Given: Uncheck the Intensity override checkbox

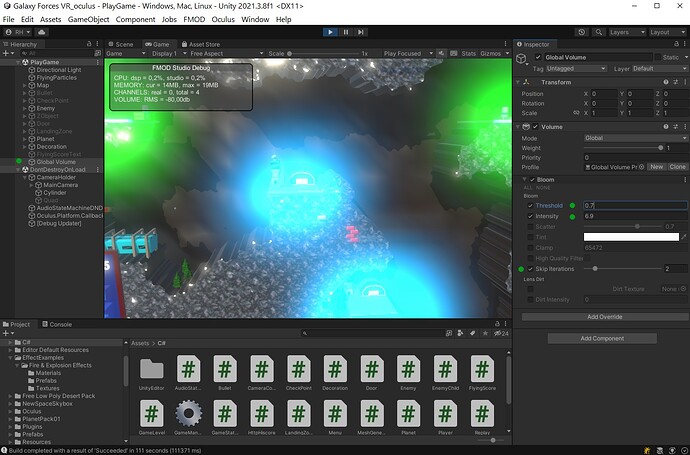Looking at the screenshot, I should click(530, 216).
